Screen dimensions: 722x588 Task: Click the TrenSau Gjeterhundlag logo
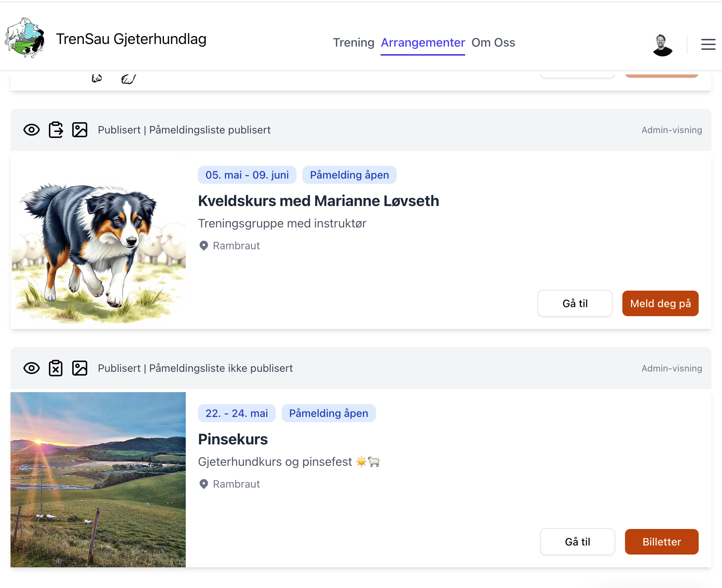[25, 38]
